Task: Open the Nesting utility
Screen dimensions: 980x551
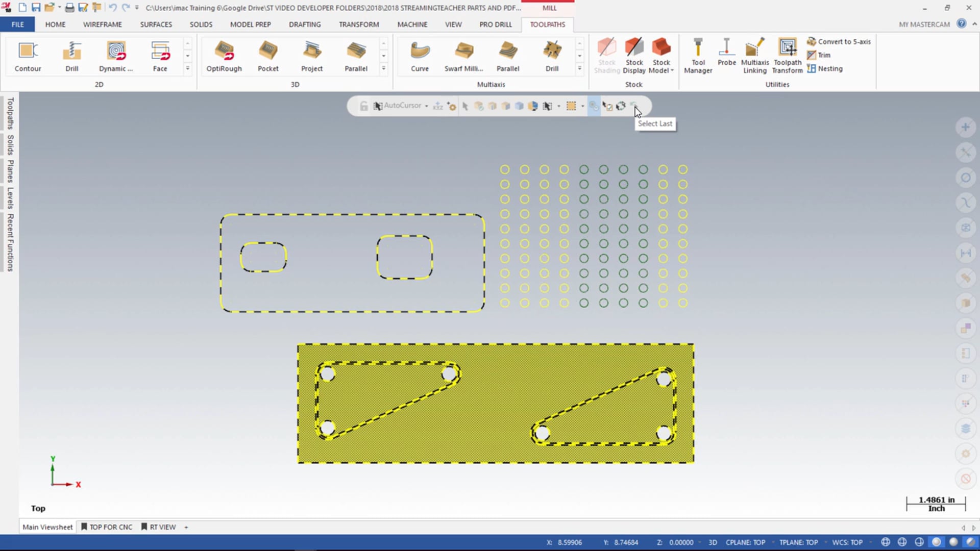Action: (825, 68)
